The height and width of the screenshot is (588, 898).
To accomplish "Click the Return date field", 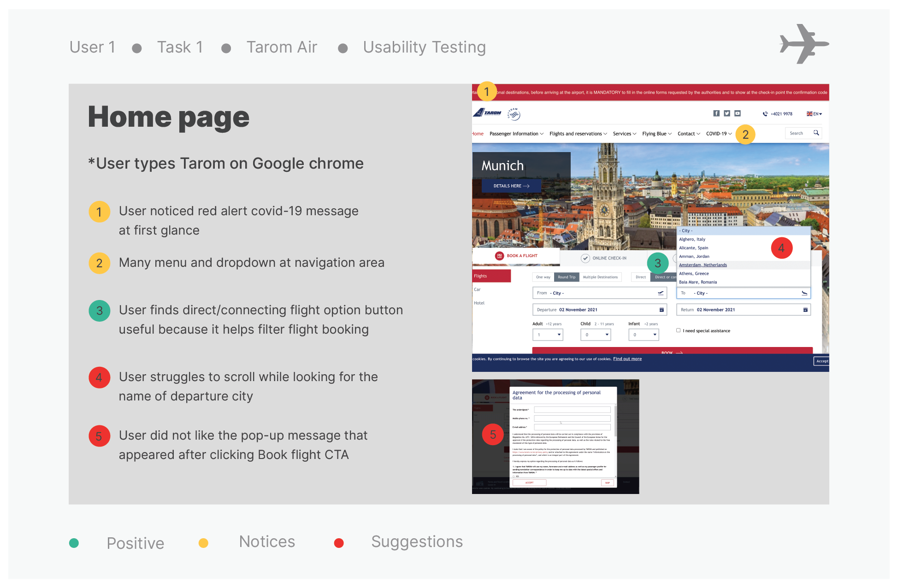I will tap(743, 310).
